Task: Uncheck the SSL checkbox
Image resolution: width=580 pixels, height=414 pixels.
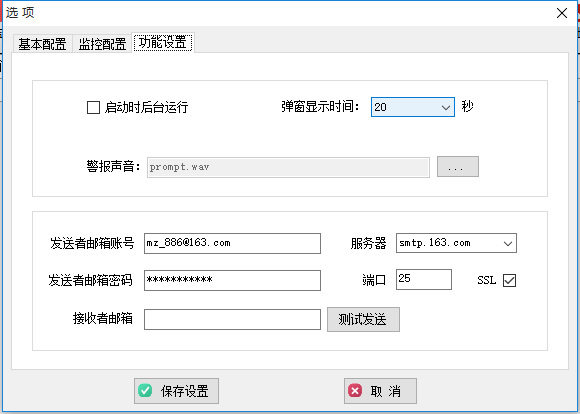Action: point(509,280)
